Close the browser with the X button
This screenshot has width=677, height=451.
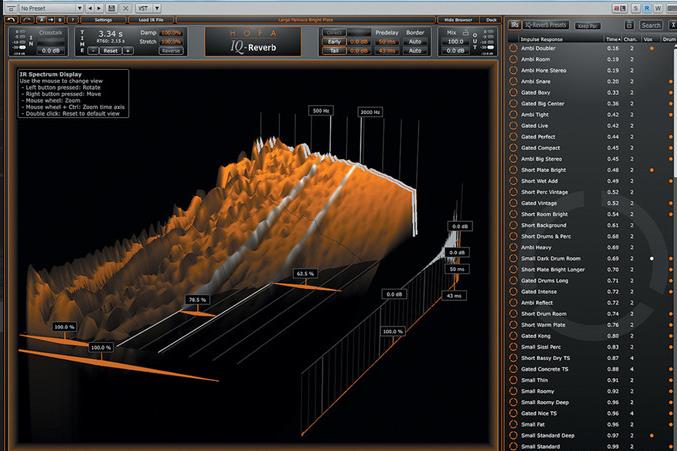[x=672, y=25]
